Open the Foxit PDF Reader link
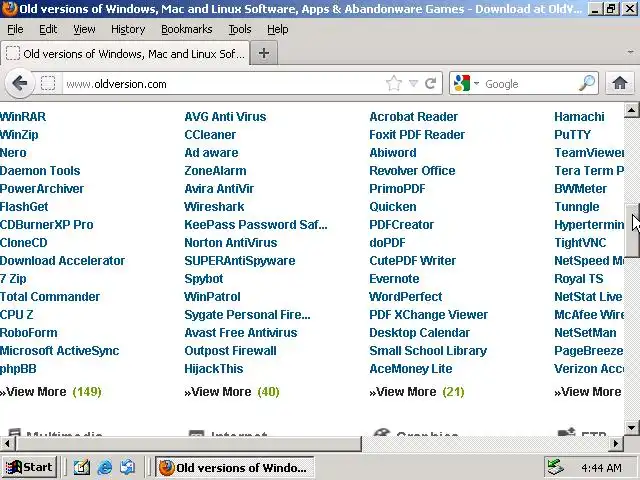 [417, 135]
